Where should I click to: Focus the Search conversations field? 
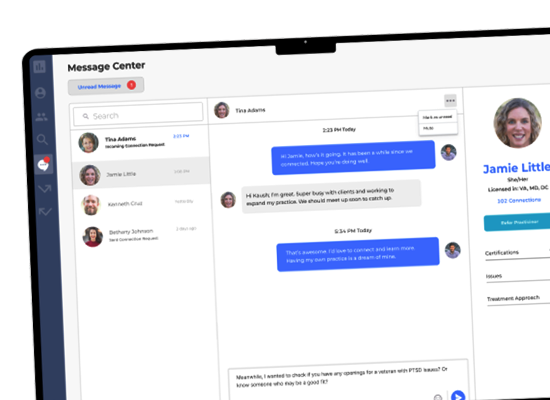pos(138,114)
